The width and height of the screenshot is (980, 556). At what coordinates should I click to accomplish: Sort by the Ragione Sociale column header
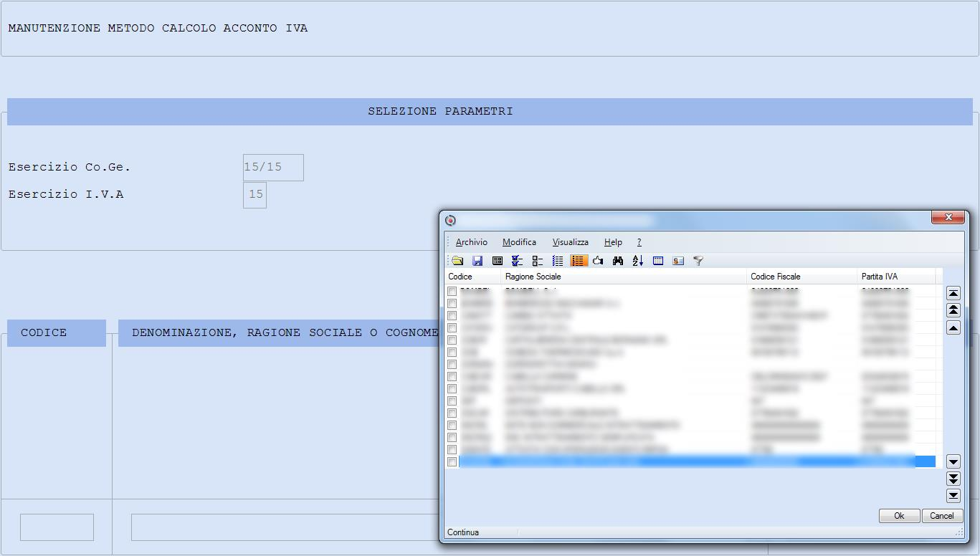pyautogui.click(x=624, y=277)
